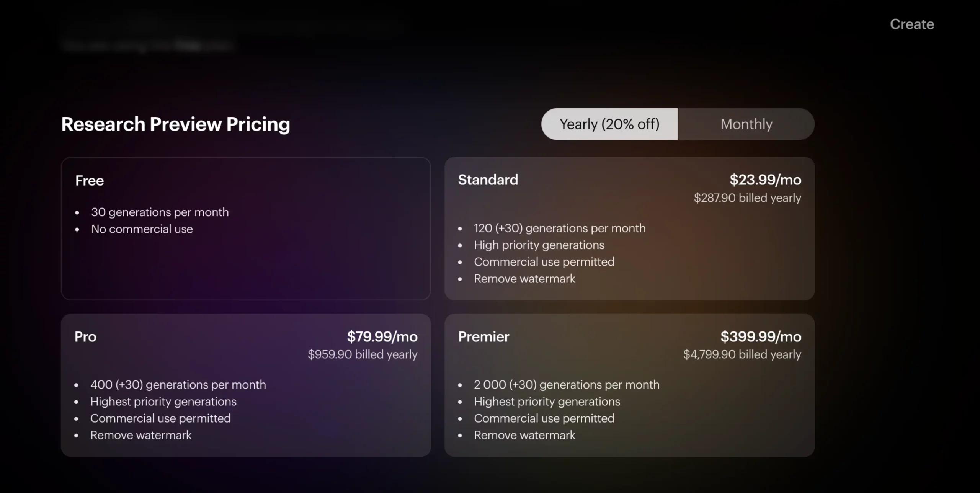Click the Standard $23.99/mo price
Image resolution: width=980 pixels, height=493 pixels.
pos(765,180)
